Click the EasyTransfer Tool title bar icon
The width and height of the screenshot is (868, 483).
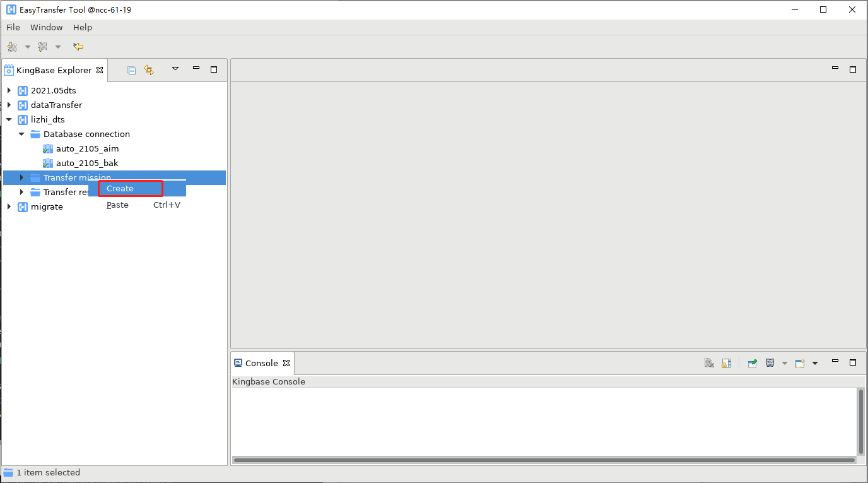[x=11, y=9]
